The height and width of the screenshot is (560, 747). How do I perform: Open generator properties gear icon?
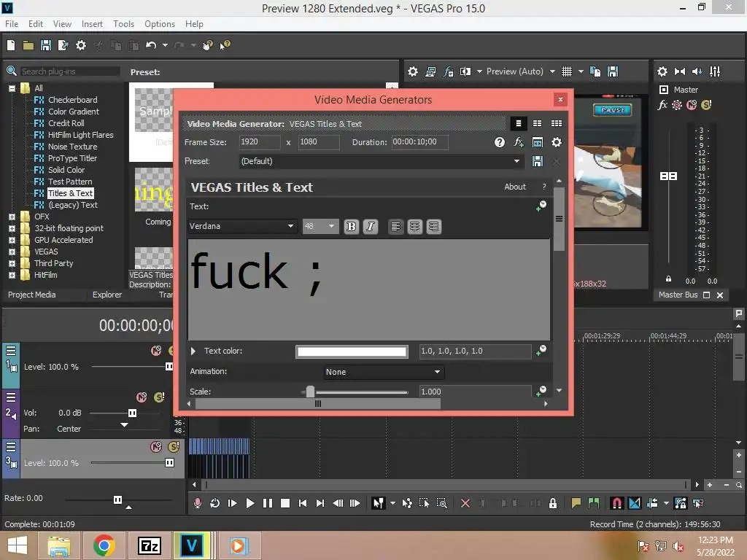point(556,142)
